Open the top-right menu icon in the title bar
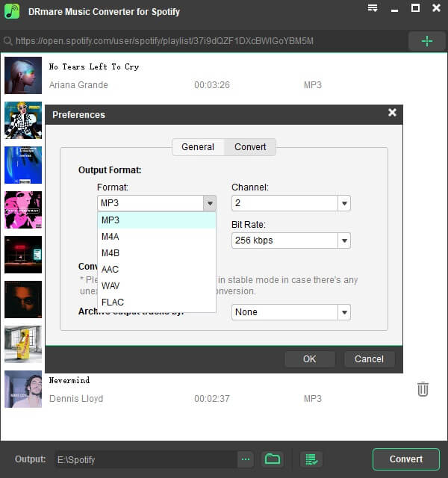 [x=373, y=8]
